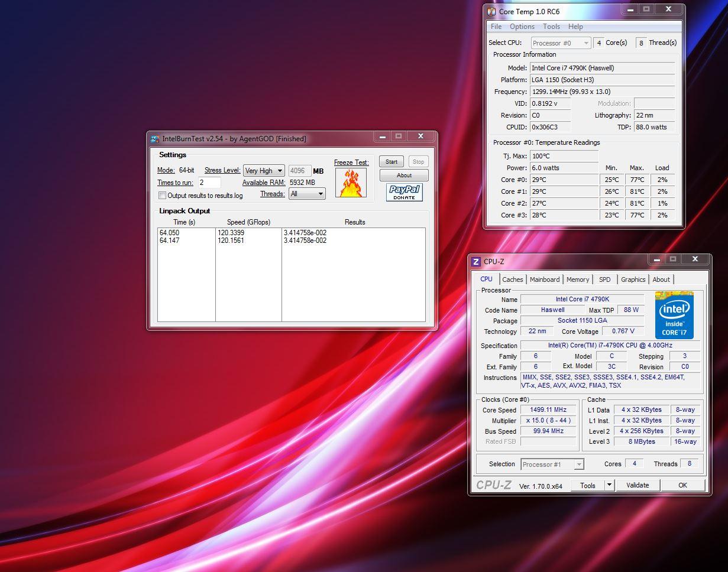Click the Validate button in CPU-Z
728x572 pixels.
click(x=638, y=485)
